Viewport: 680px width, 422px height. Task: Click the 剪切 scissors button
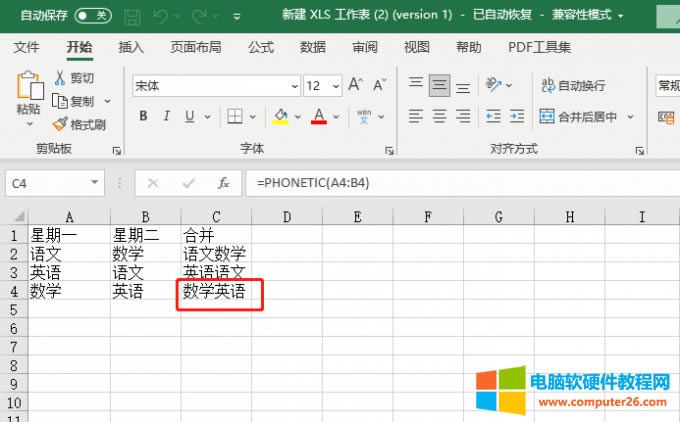[x=74, y=78]
